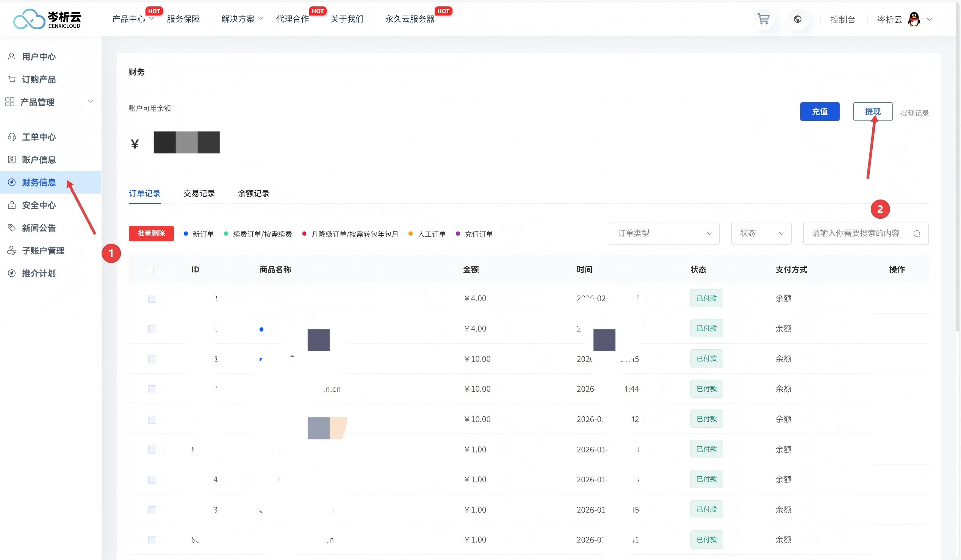Click the globe language icon

click(797, 19)
